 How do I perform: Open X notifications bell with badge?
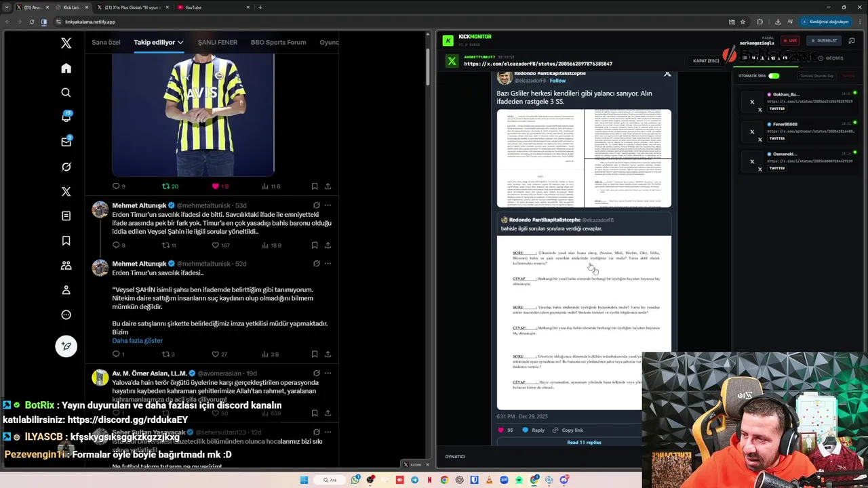[x=66, y=117]
